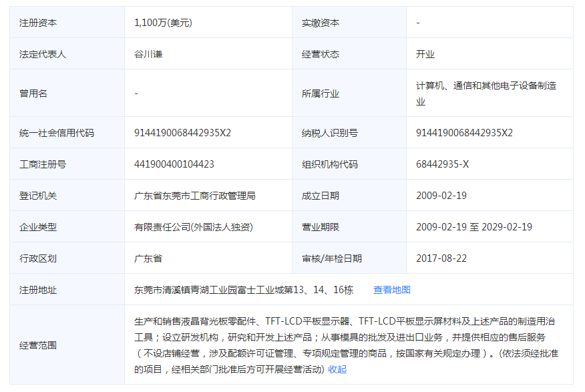This screenshot has width=585, height=392.
Task: Click the registered address 东莞市清溪镇青湖工业园
Action: pyautogui.click(x=244, y=290)
